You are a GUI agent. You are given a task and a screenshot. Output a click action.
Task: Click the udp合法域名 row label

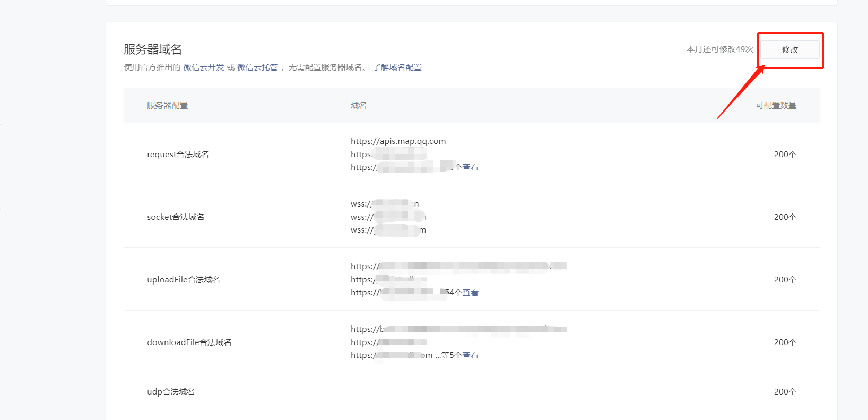tap(171, 392)
